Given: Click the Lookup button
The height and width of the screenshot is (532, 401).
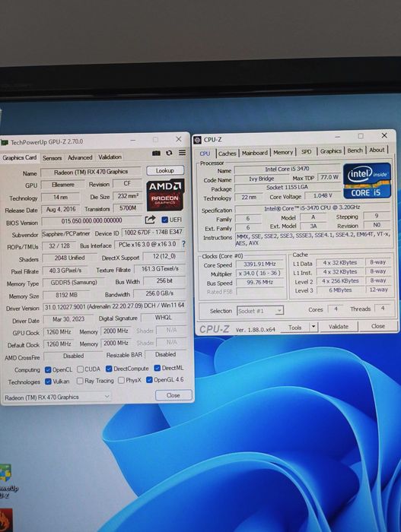Looking at the screenshot, I should tap(165, 170).
